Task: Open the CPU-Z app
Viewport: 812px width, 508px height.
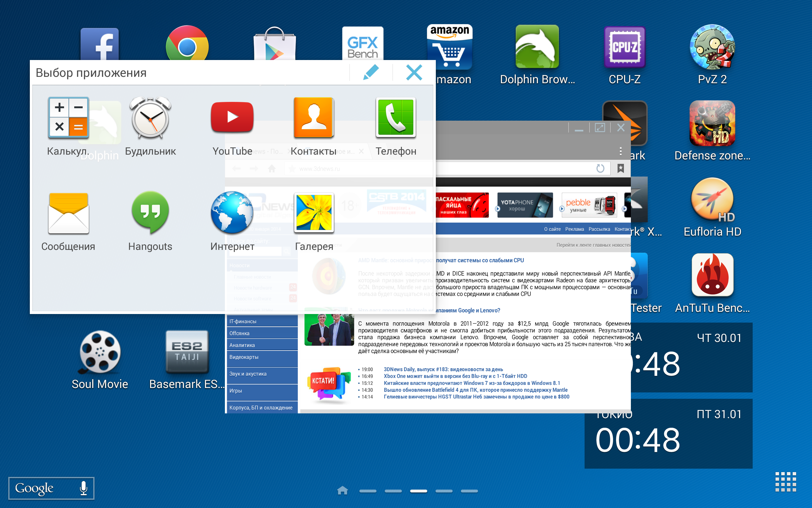Action: [x=625, y=47]
